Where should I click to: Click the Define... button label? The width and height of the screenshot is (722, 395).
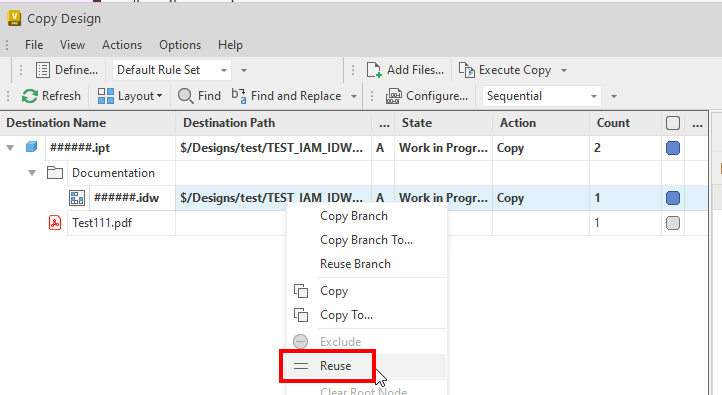click(x=76, y=70)
